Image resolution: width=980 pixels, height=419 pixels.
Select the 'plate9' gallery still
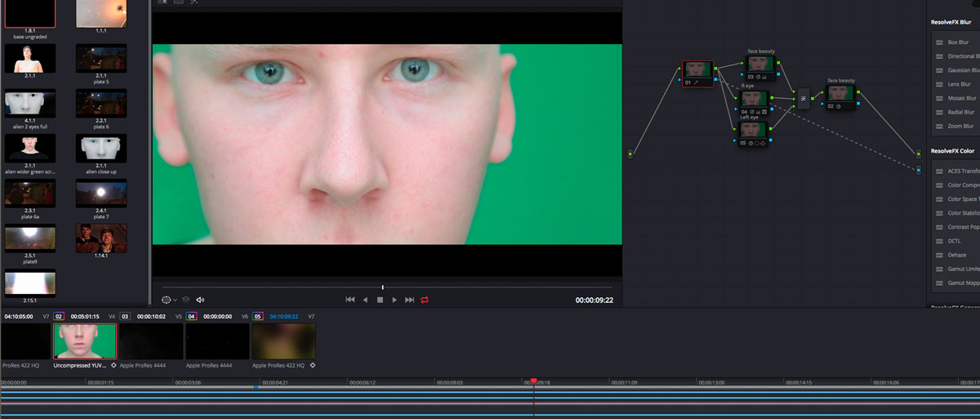(x=30, y=238)
